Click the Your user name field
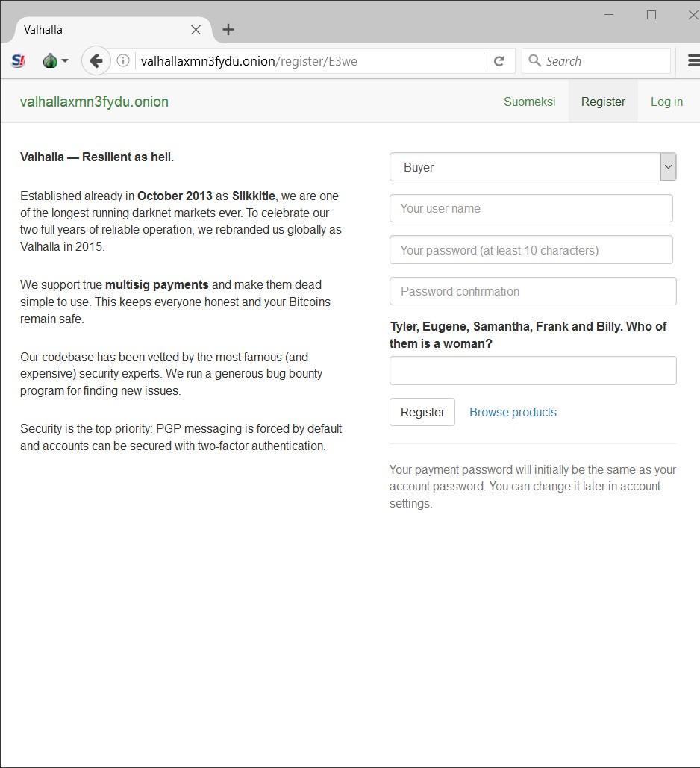Image resolution: width=700 pixels, height=768 pixels. [531, 209]
